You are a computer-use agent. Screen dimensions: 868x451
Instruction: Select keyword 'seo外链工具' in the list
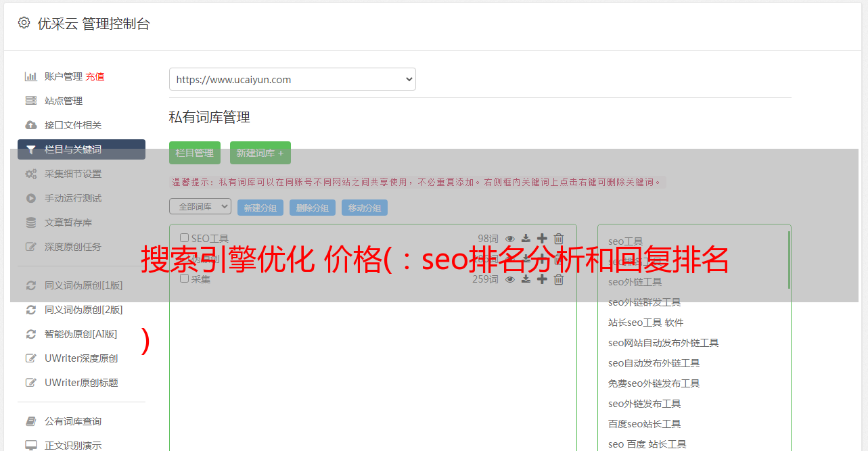pos(635,282)
